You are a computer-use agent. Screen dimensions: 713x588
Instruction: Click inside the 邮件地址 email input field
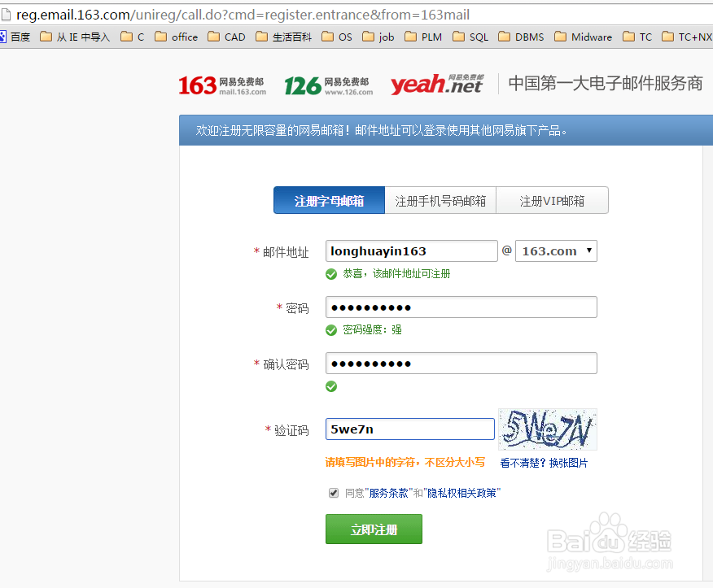pyautogui.click(x=411, y=250)
